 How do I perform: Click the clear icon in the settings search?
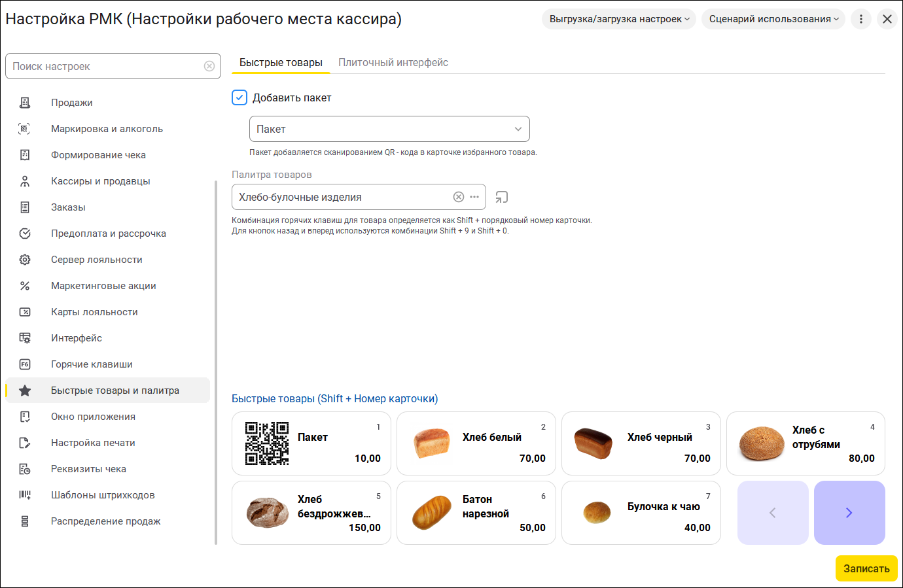[209, 66]
